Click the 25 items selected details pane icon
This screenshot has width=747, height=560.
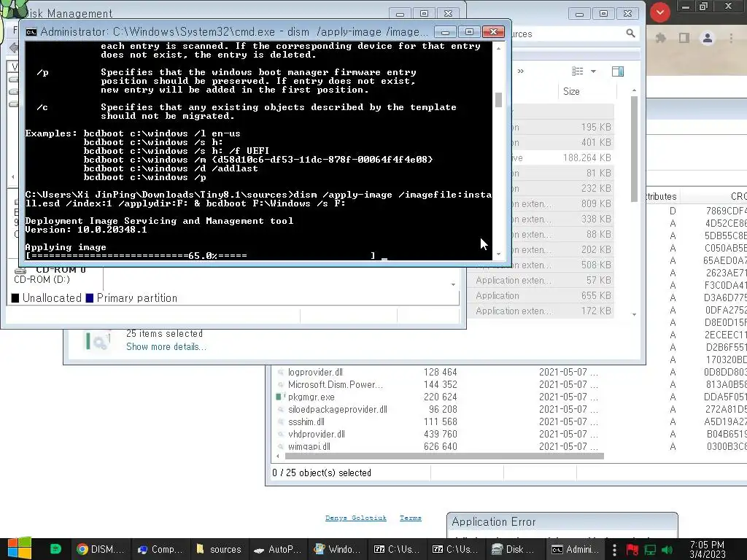click(97, 341)
